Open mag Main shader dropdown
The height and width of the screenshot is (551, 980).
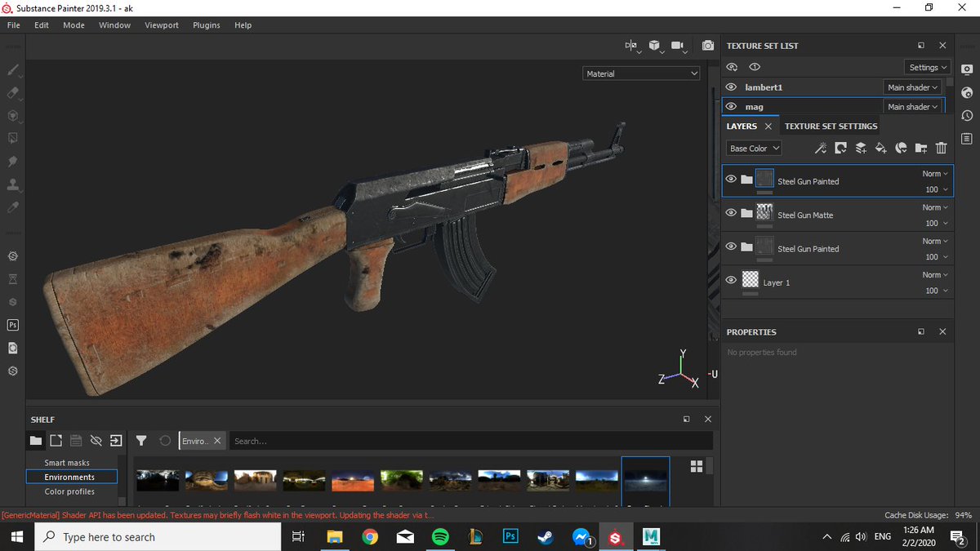[913, 107]
